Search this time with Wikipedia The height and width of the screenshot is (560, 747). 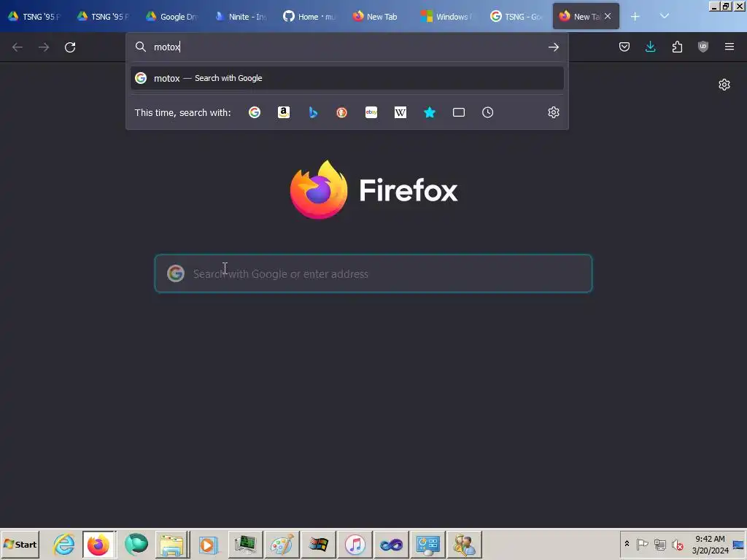click(400, 112)
